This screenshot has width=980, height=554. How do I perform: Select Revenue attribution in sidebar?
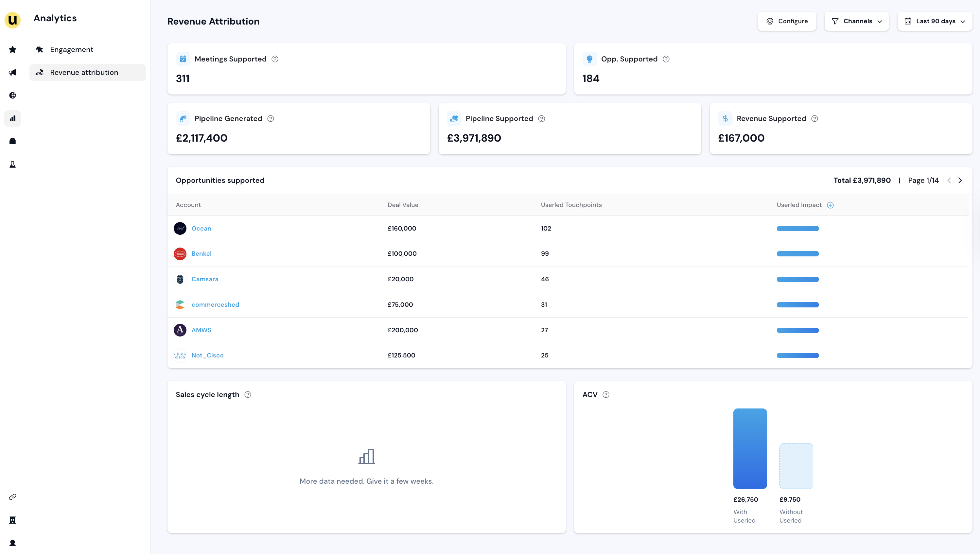point(84,72)
